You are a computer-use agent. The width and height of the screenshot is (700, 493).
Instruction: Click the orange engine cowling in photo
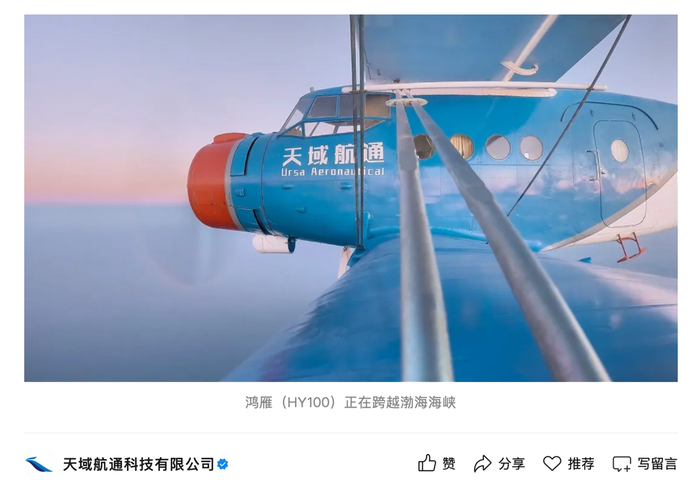(x=213, y=181)
